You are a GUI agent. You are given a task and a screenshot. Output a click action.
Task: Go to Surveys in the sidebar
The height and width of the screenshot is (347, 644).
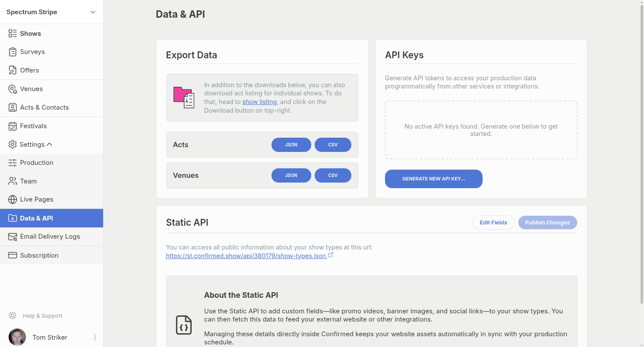[52, 52]
